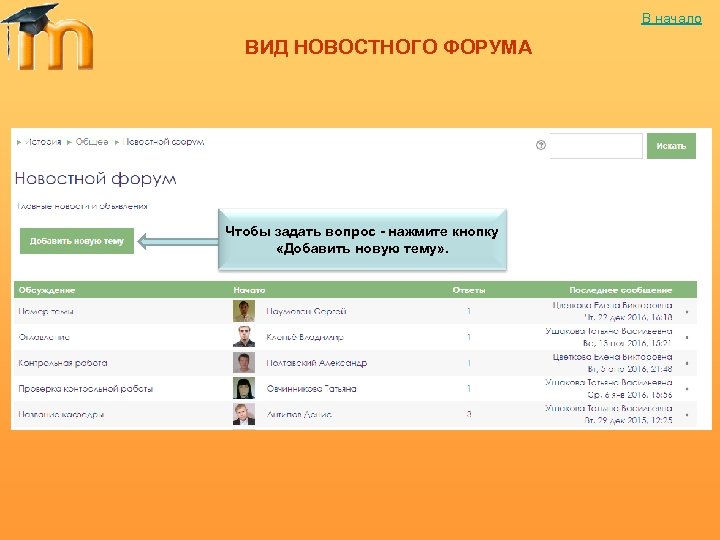This screenshot has height=540, width=720.
Task: Open the История breadcrumb link
Action: tap(43, 142)
